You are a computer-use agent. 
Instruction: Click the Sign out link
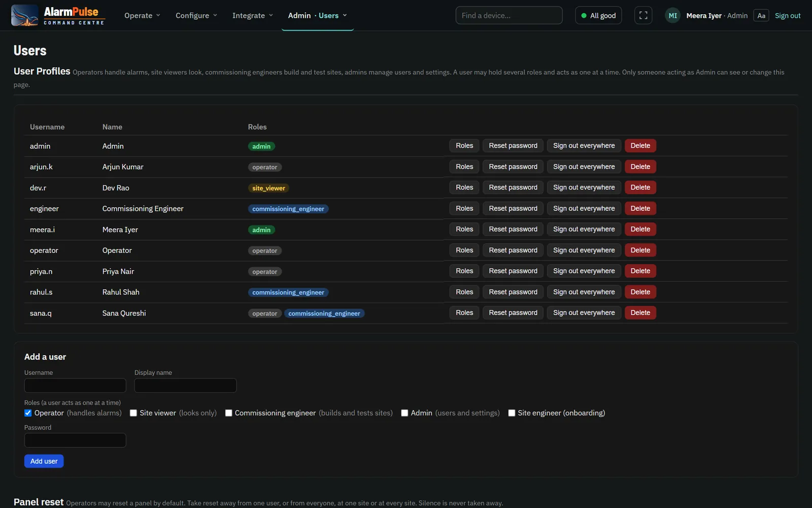[x=787, y=15]
